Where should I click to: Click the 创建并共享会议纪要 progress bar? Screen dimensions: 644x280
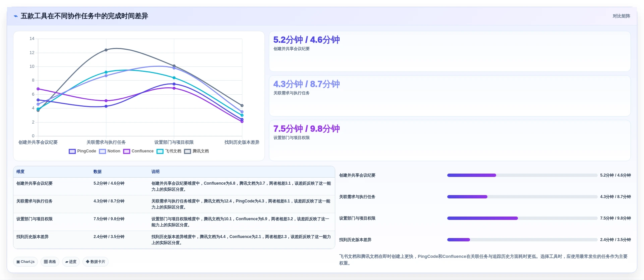[x=522, y=175]
